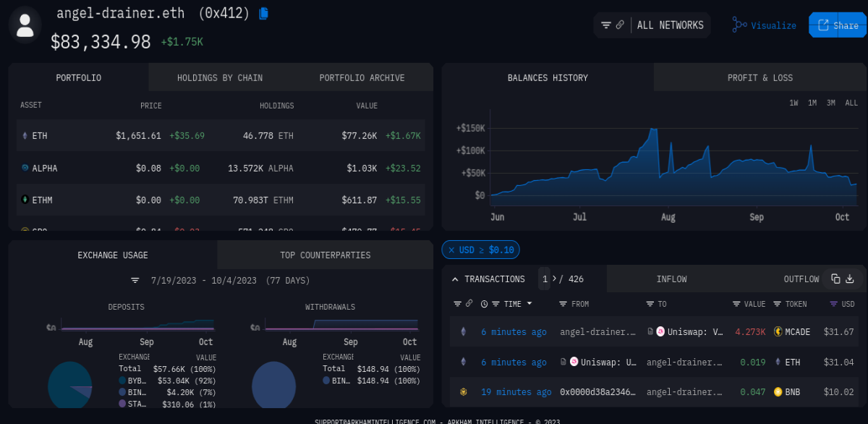Viewport: 868px width, 424px height.
Task: Click the clock icon beside TIME
Action: (x=484, y=304)
